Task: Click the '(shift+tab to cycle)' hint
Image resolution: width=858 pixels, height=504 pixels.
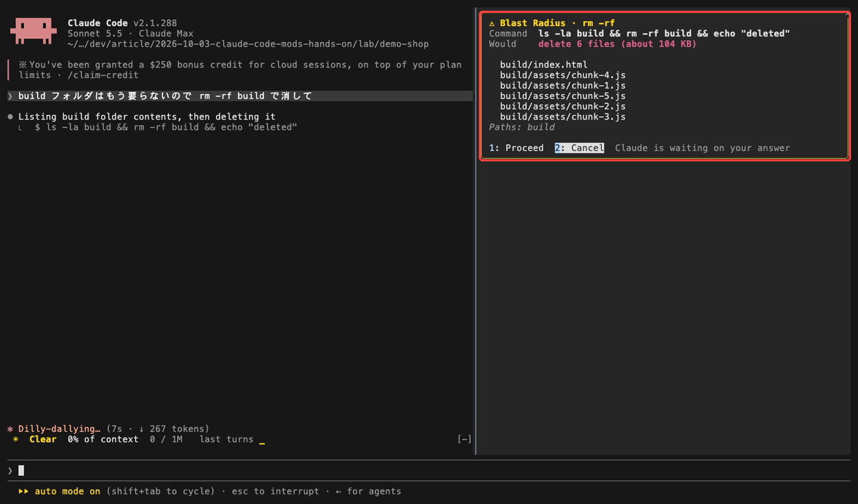Action: (x=160, y=491)
